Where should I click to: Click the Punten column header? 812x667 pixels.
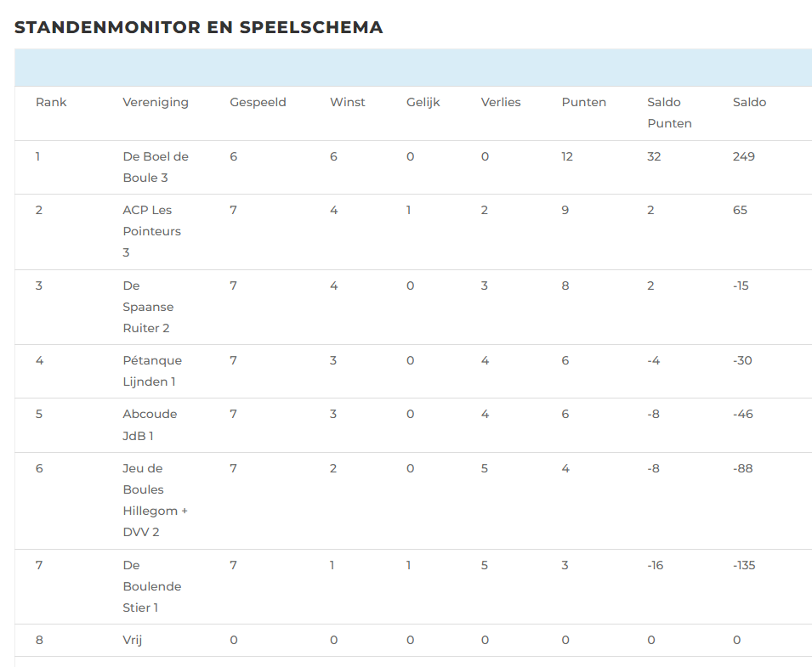584,102
